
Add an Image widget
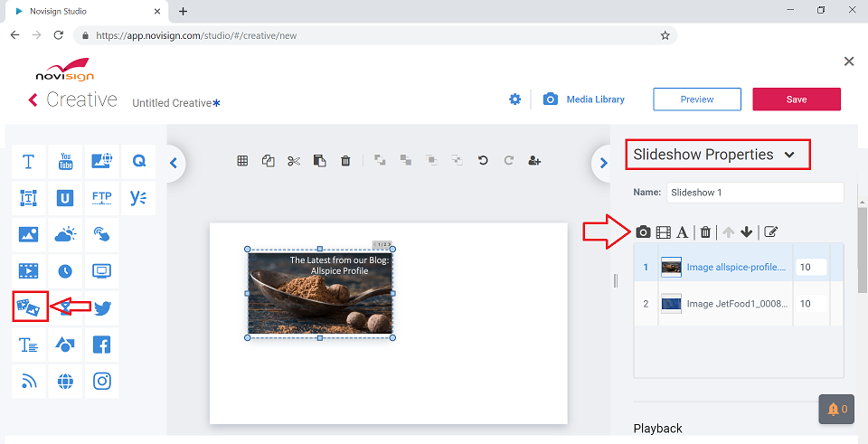[29, 235]
